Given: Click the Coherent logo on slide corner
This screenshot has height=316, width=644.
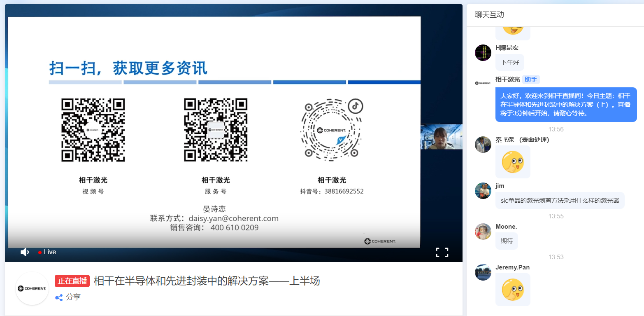Looking at the screenshot, I should point(380,241).
